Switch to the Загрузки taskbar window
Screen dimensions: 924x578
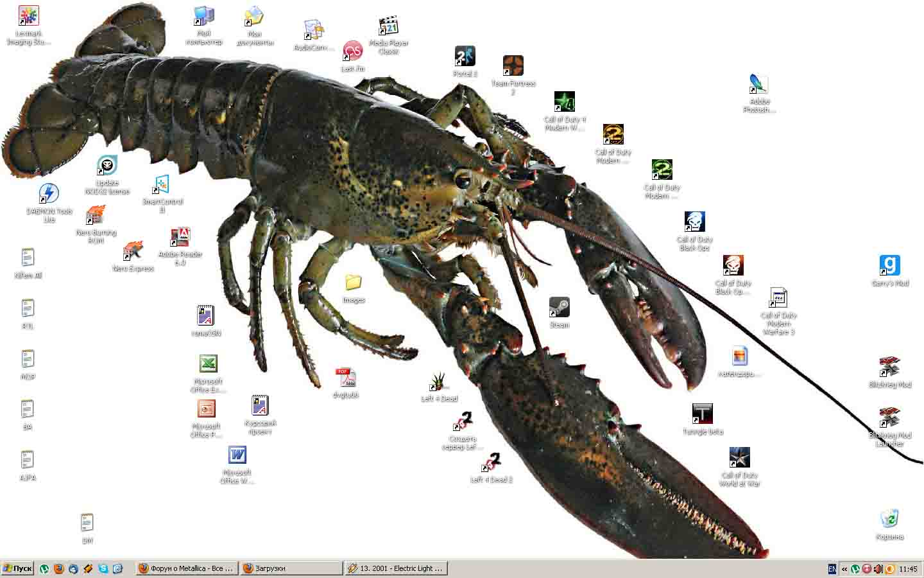[291, 568]
